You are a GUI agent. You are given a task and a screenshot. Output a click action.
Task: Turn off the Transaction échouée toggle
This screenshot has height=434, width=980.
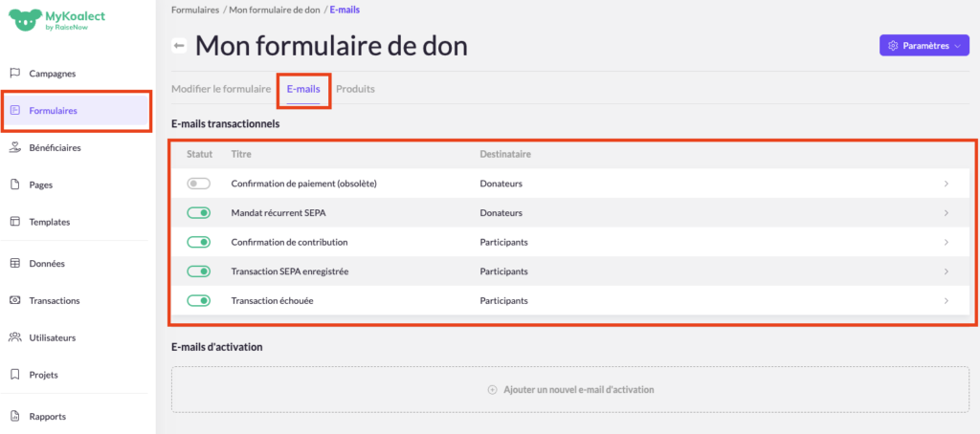pyautogui.click(x=198, y=301)
